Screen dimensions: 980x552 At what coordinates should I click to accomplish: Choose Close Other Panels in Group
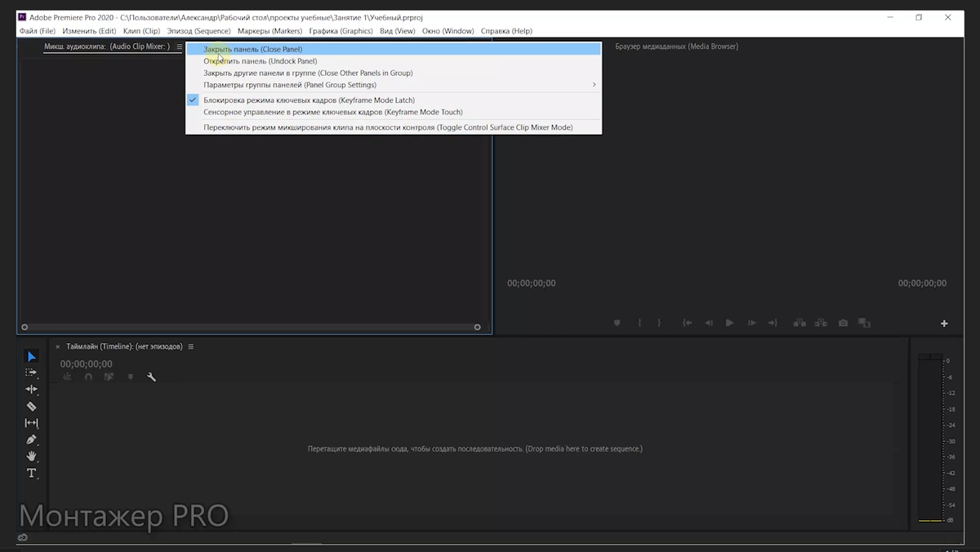[x=394, y=73]
